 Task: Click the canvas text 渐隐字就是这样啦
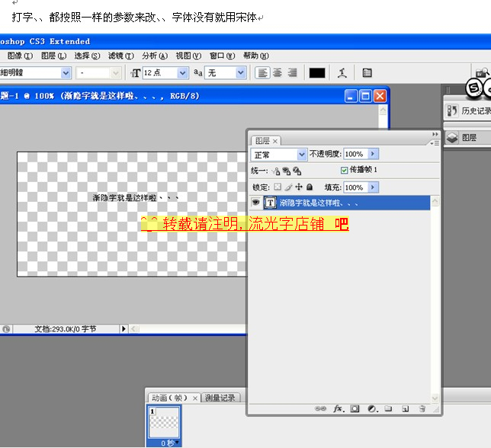135,198
